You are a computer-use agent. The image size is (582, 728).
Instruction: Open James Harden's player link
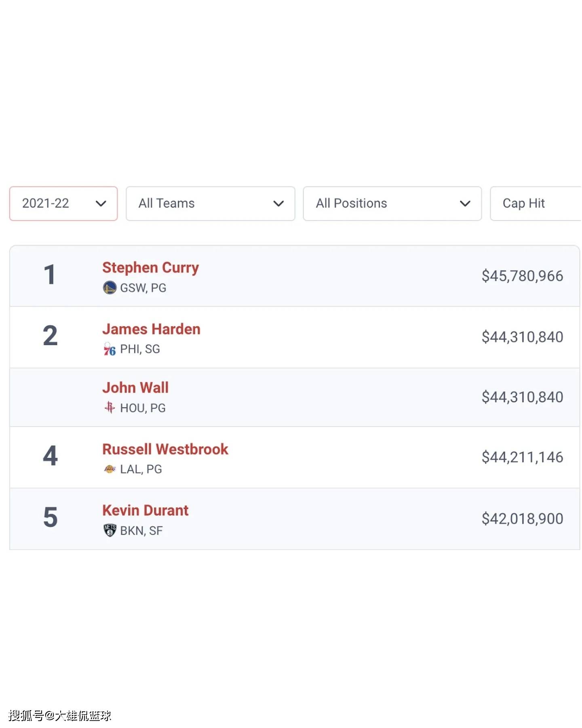click(x=151, y=329)
